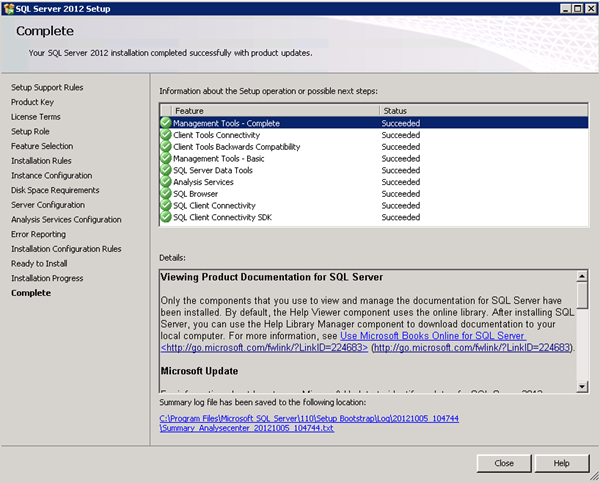Viewport: 600px width, 483px height.
Task: Click green check icon beside Client Tools Connectivity
Action: (x=166, y=135)
